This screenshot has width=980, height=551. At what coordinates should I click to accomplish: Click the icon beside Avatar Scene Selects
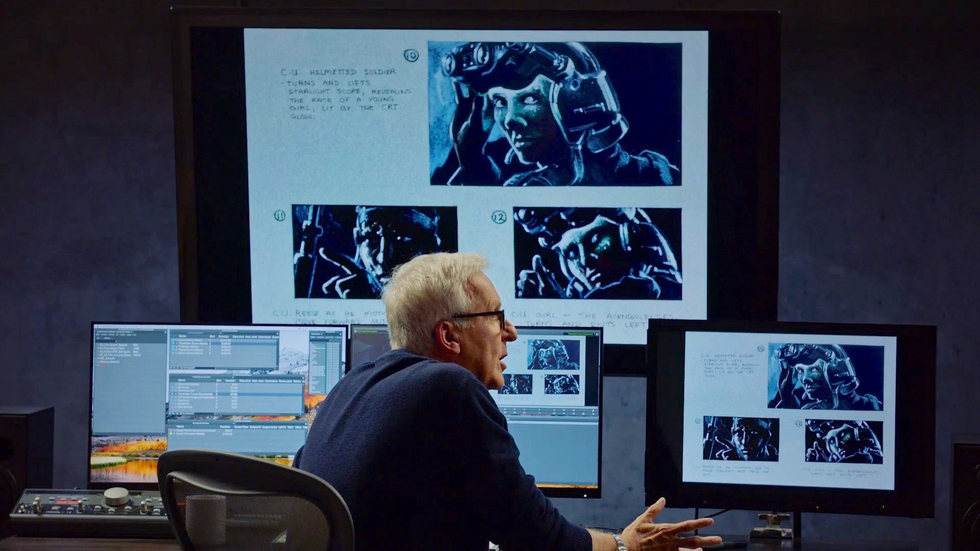(177, 353)
